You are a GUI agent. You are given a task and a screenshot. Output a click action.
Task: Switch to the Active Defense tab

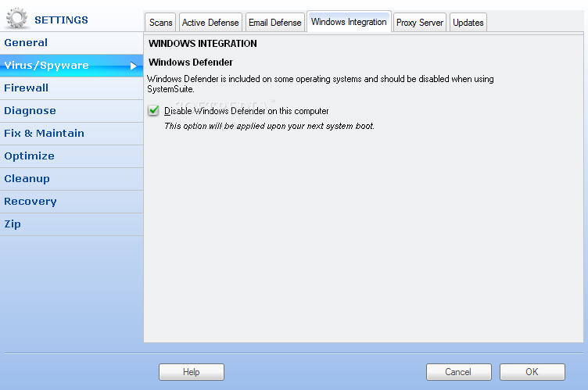(210, 23)
